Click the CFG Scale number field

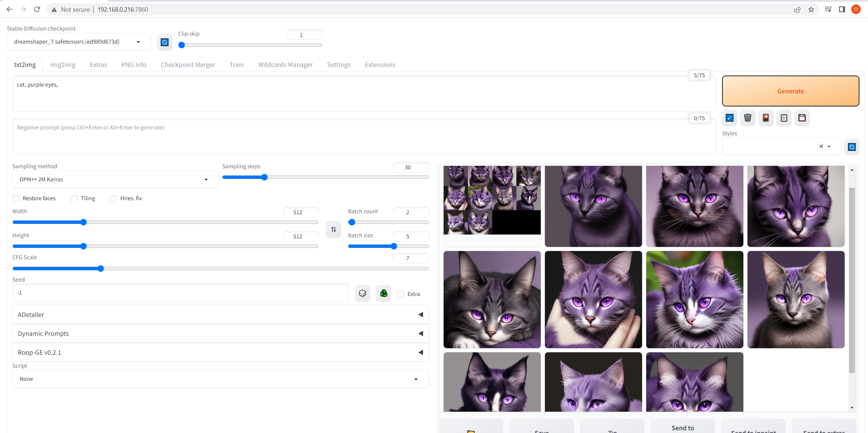coord(411,258)
